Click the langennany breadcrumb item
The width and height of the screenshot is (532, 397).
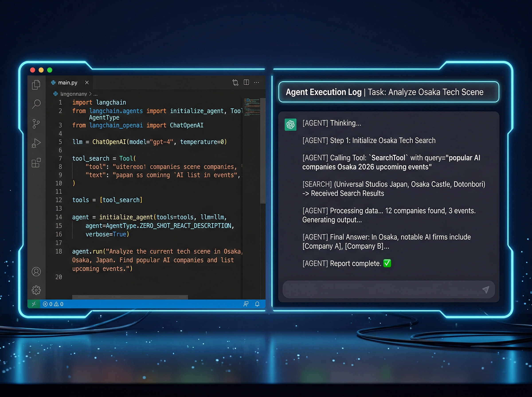[x=74, y=94]
